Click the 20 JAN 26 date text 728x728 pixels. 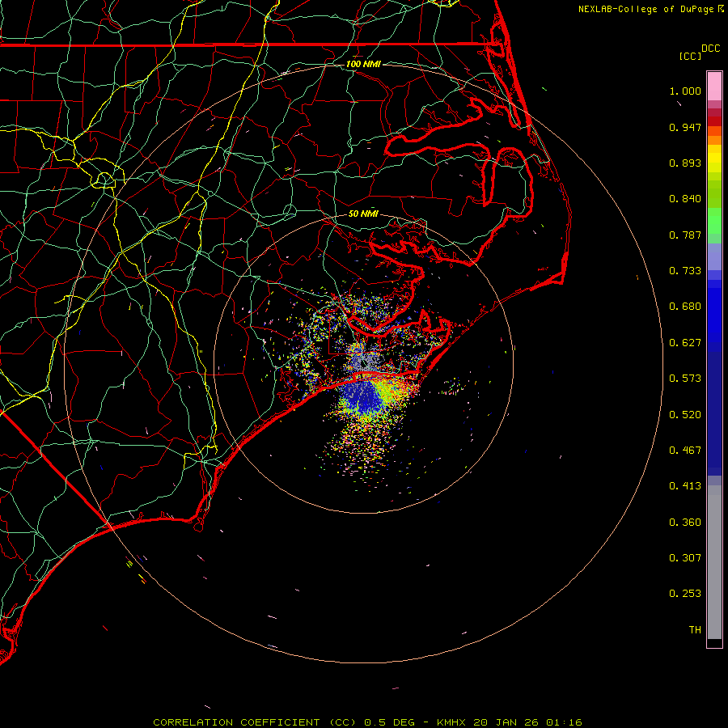pos(506,722)
